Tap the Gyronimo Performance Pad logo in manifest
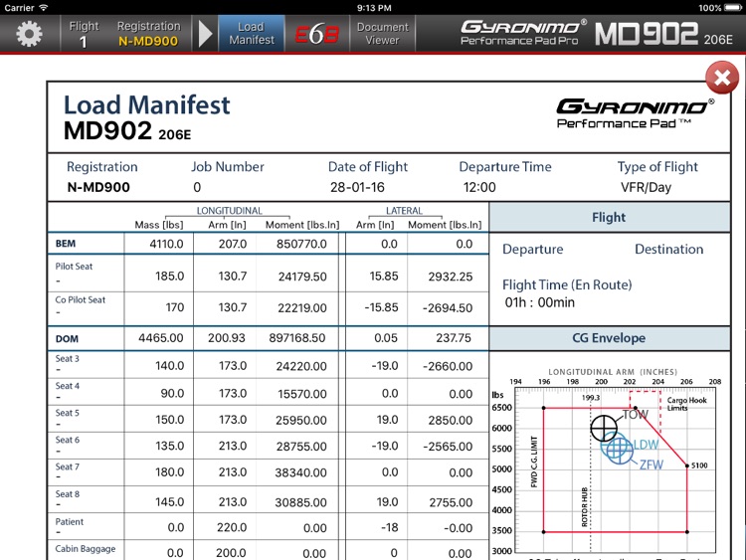746x560 pixels. pyautogui.click(x=635, y=113)
